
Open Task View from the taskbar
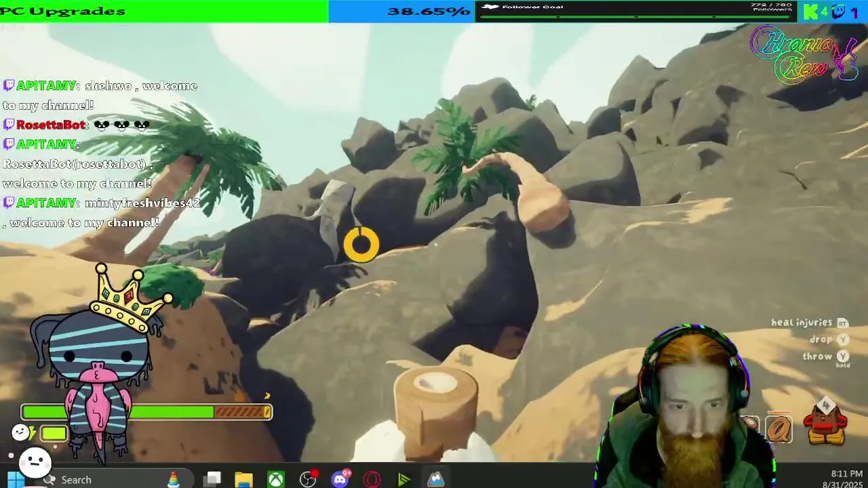point(213,479)
